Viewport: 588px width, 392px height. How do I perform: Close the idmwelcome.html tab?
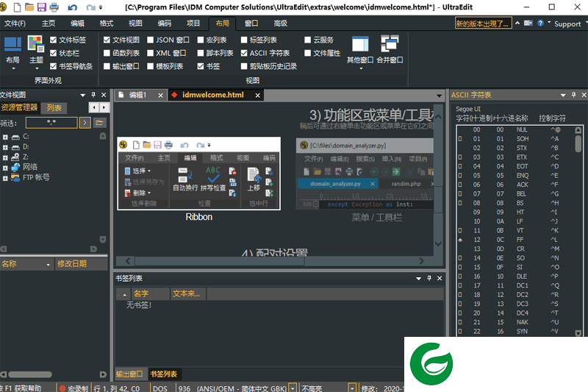point(258,96)
